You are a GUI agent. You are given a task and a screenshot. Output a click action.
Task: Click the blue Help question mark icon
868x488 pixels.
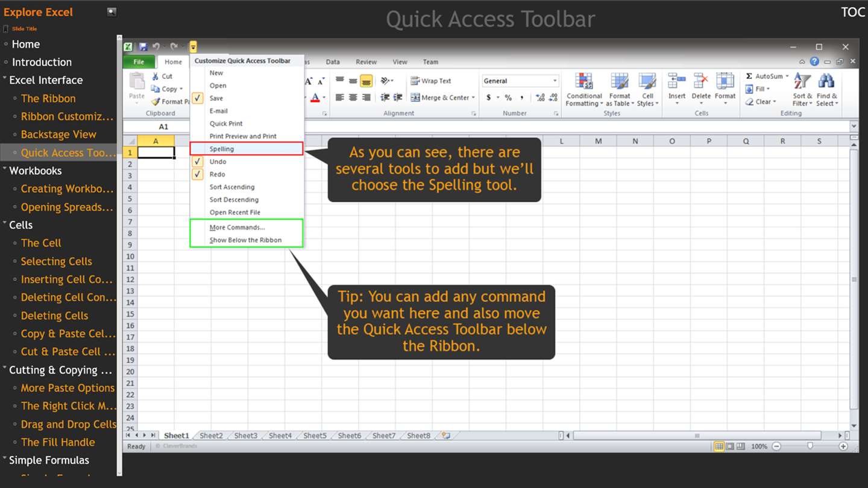point(815,61)
